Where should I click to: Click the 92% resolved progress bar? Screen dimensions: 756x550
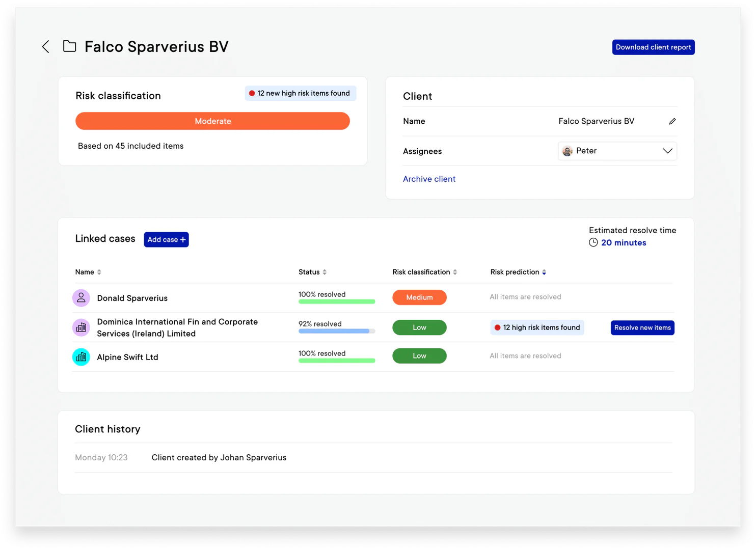coord(337,331)
